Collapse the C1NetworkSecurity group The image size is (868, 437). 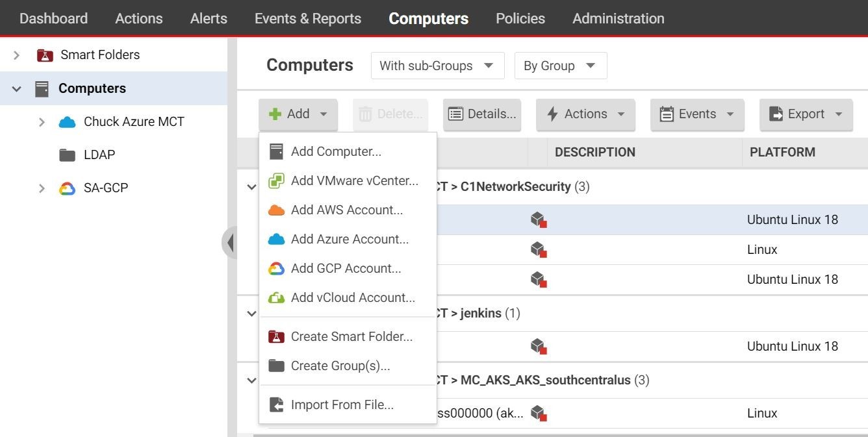(x=251, y=187)
